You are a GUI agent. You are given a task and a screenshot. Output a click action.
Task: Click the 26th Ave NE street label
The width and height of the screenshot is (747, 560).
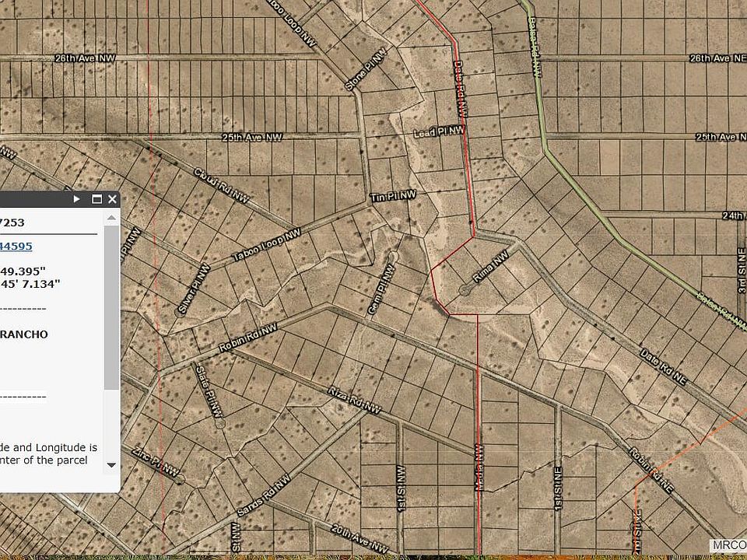(718, 58)
